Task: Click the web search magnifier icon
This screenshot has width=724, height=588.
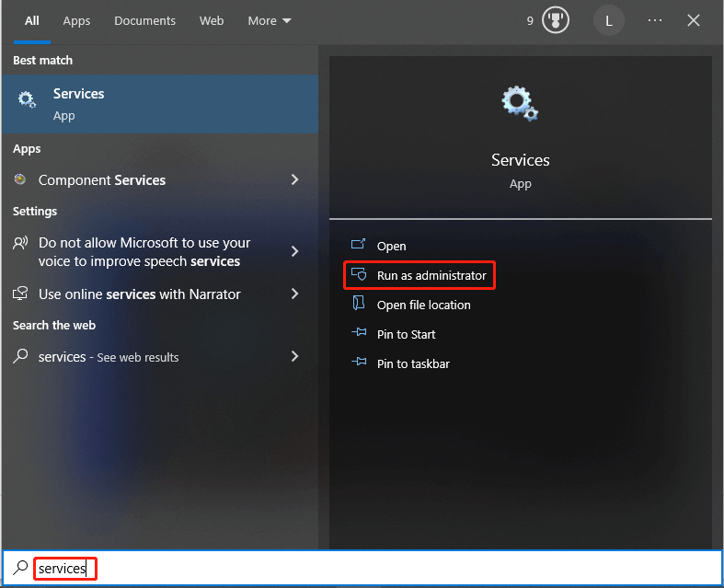Action: (20, 356)
